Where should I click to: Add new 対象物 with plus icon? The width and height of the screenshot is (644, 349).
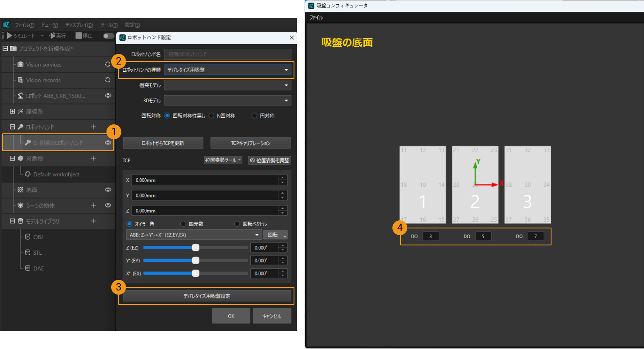click(x=94, y=158)
